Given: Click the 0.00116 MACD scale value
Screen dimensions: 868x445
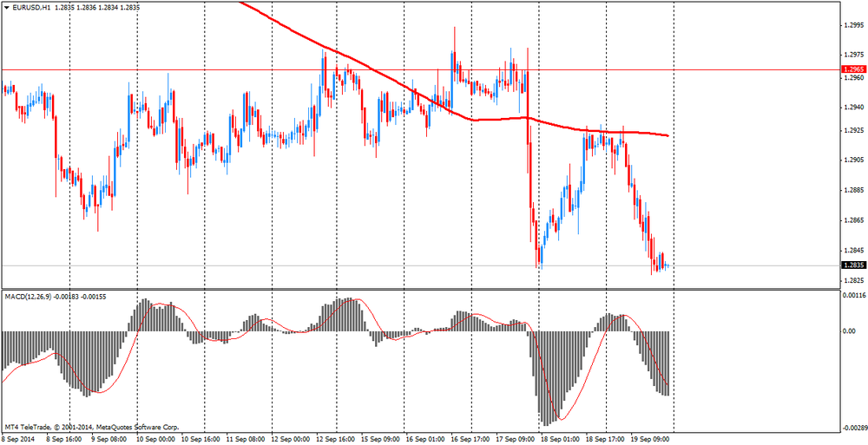Looking at the screenshot, I should tap(854, 297).
